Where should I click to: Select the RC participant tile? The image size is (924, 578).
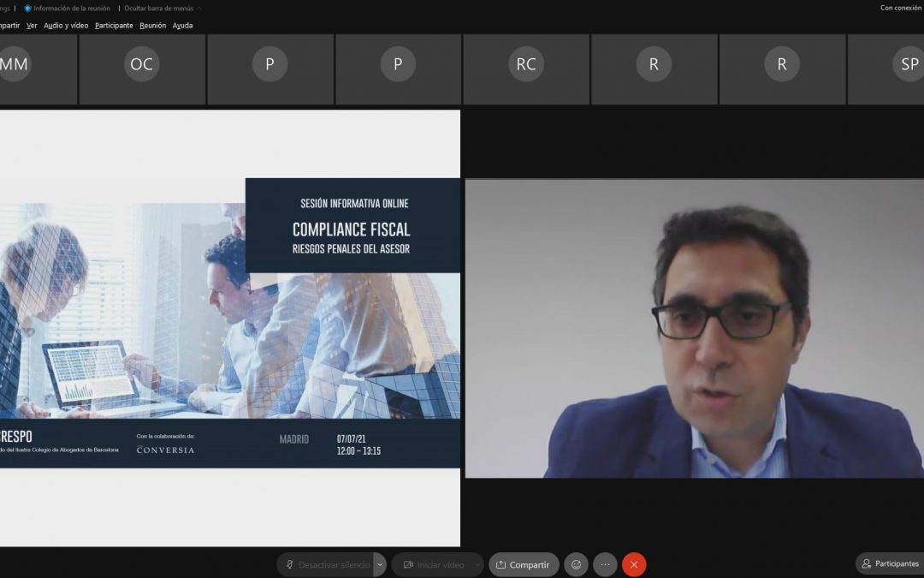(x=526, y=69)
